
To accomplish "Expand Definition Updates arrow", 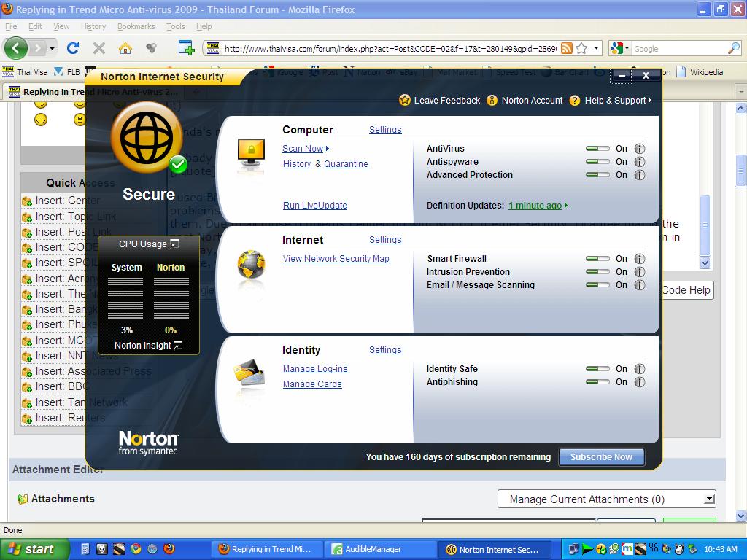I will tap(566, 205).
